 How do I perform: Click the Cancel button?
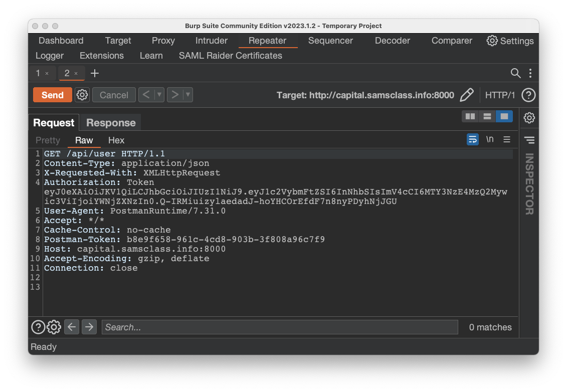pos(114,95)
